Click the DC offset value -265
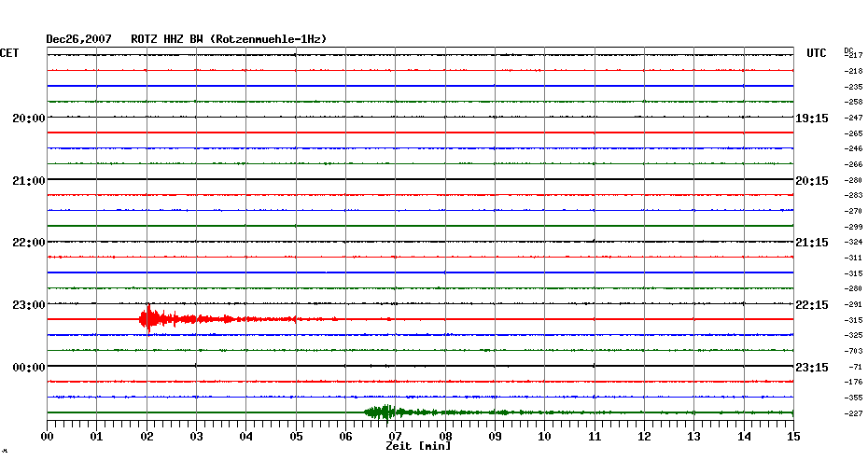 pos(853,133)
